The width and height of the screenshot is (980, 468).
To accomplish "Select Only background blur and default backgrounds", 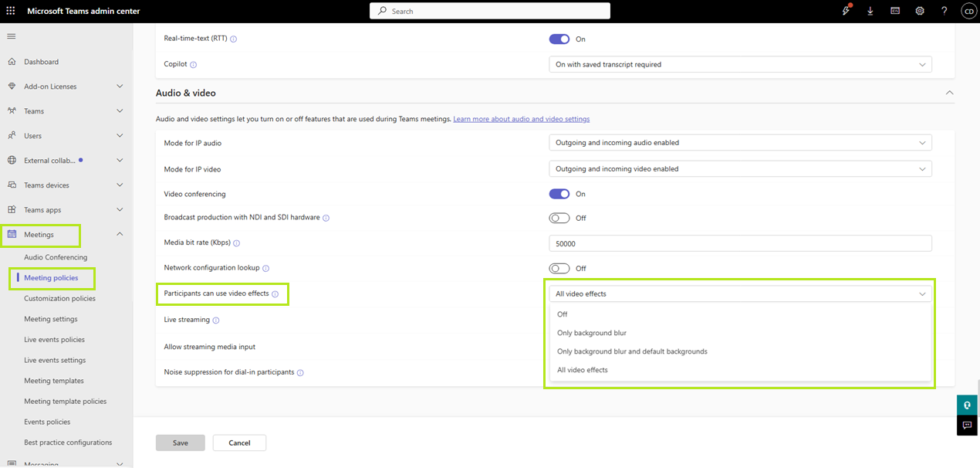I will 740,351.
